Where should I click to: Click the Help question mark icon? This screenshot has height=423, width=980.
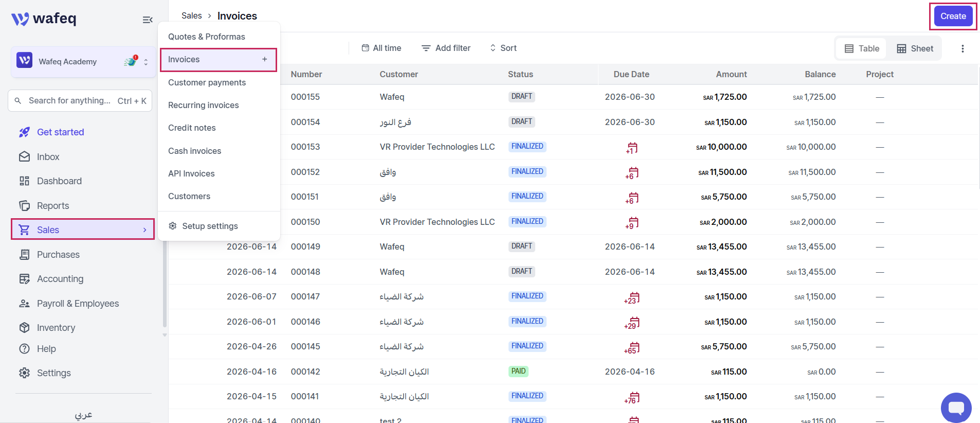pos(24,349)
